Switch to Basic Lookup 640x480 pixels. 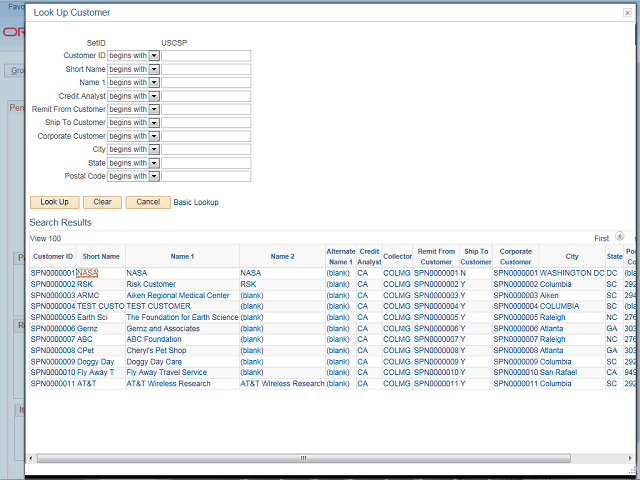click(x=196, y=202)
